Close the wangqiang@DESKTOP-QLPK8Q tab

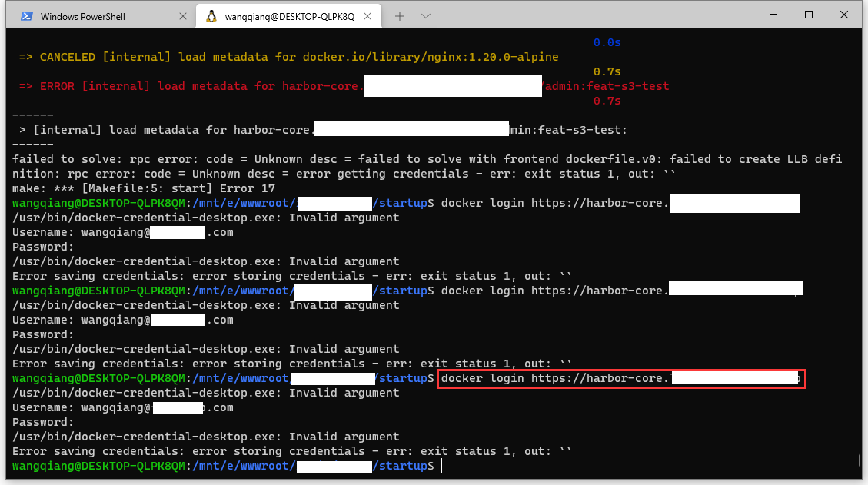pyautogui.click(x=367, y=17)
